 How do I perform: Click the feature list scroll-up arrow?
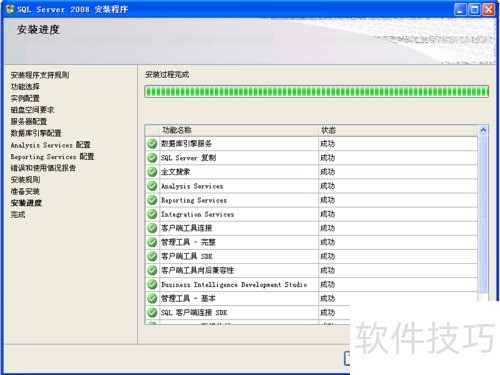483,130
